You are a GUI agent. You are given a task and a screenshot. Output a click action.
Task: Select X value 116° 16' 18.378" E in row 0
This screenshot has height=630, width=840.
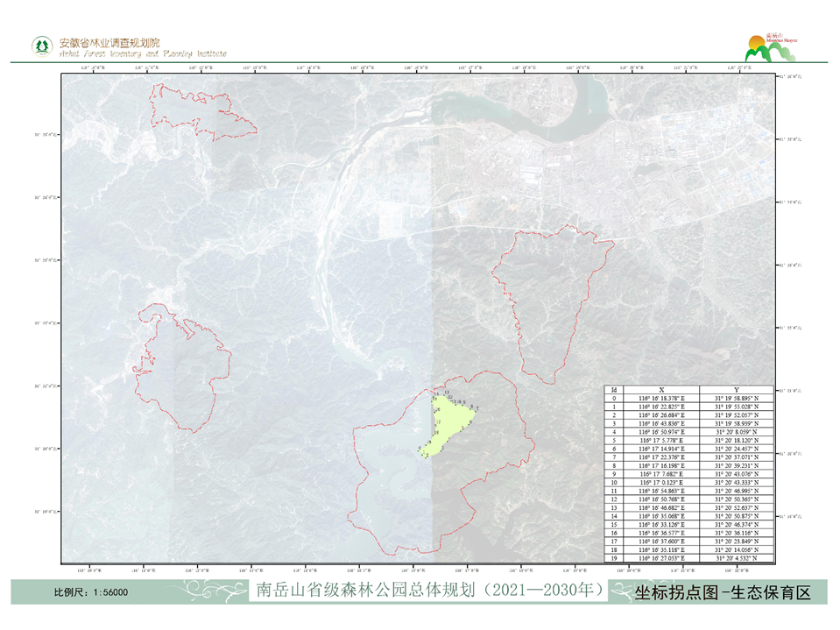click(660, 397)
